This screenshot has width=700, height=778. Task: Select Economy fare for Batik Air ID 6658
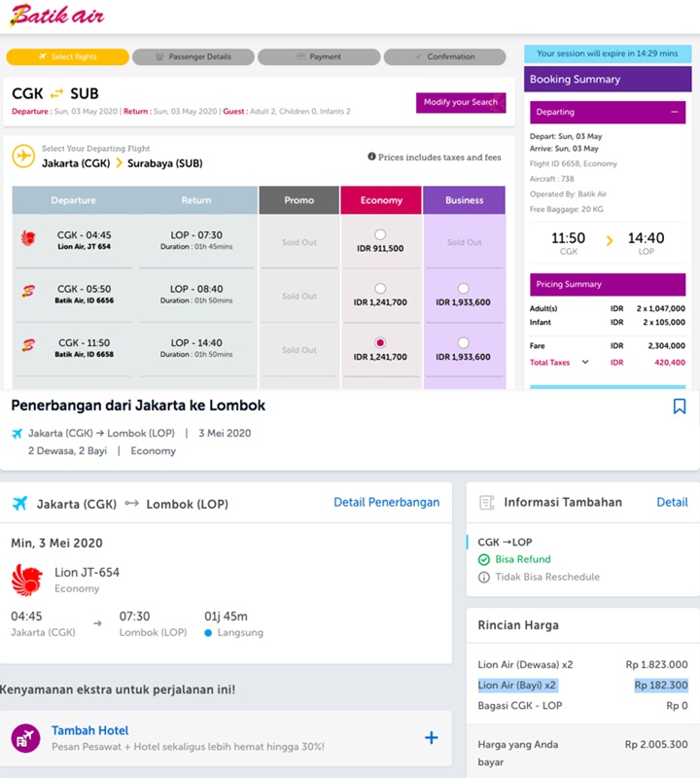pyautogui.click(x=380, y=342)
